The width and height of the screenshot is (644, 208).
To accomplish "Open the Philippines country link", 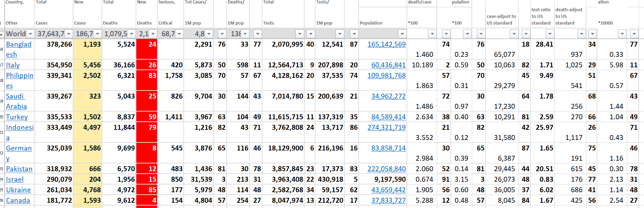I will (x=20, y=81).
